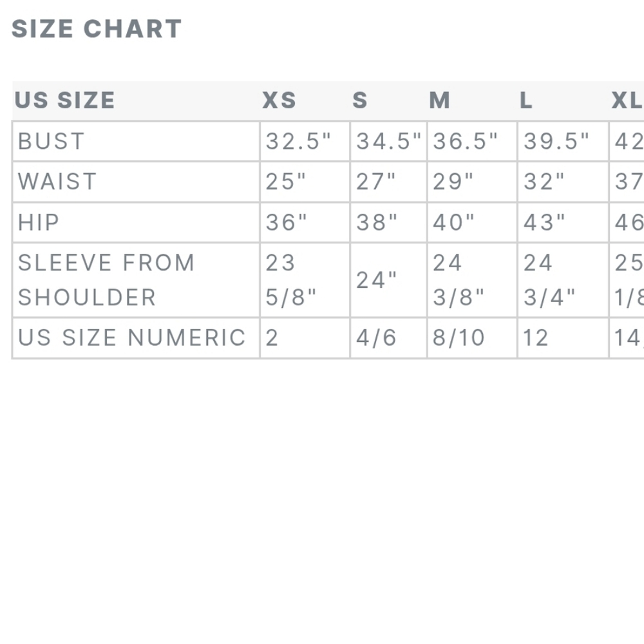The height and width of the screenshot is (644, 644).
Task: Click the SIZE CHART heading
Action: tap(97, 29)
